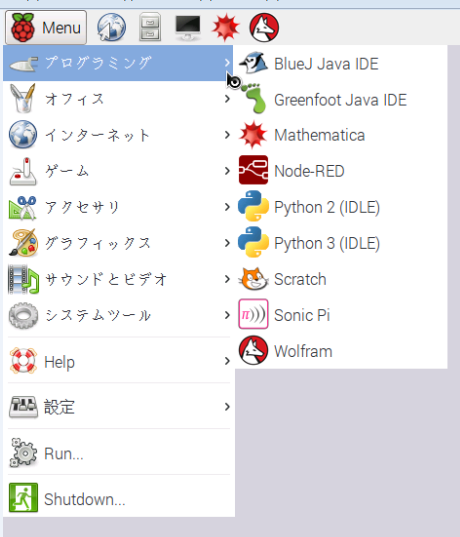The width and height of the screenshot is (460, 537).
Task: Choose Shutdown... from the menu
Action: click(119, 499)
